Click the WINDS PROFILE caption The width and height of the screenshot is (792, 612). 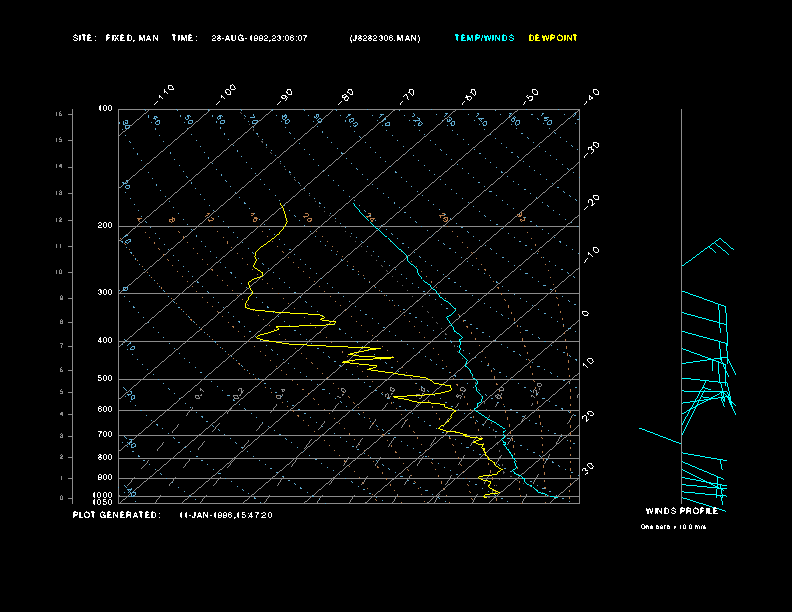click(x=681, y=510)
